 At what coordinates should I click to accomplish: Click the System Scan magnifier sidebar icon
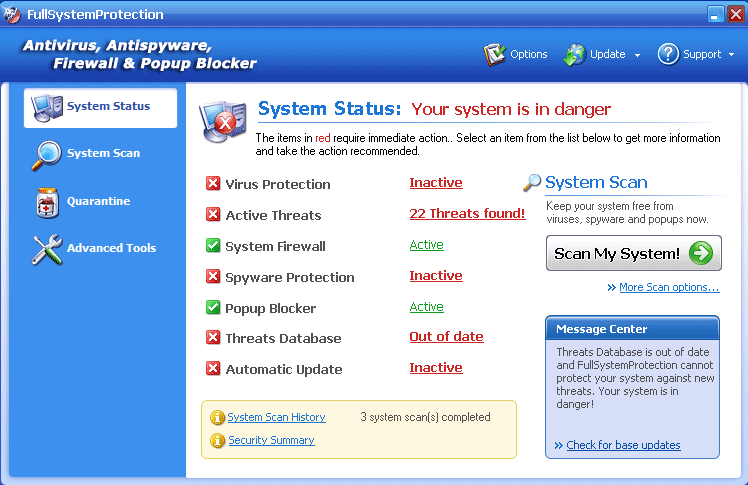click(x=46, y=155)
